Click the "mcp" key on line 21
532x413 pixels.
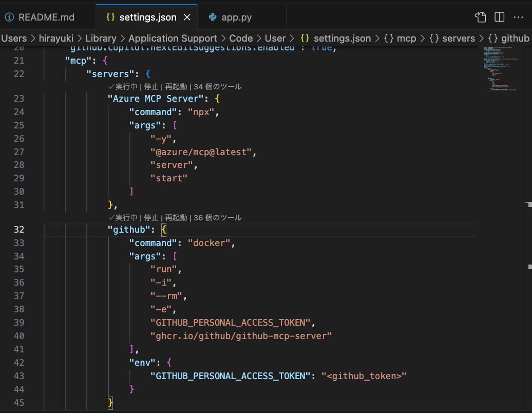(79, 61)
